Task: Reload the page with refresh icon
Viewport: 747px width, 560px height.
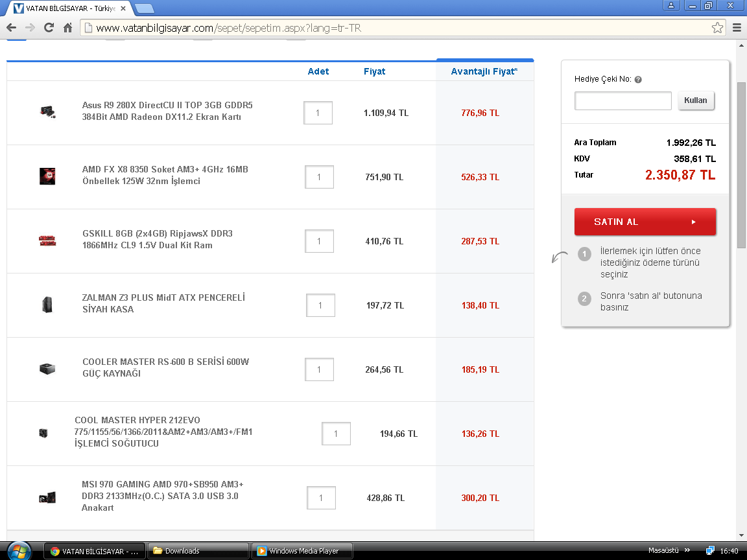Action: 49,28
